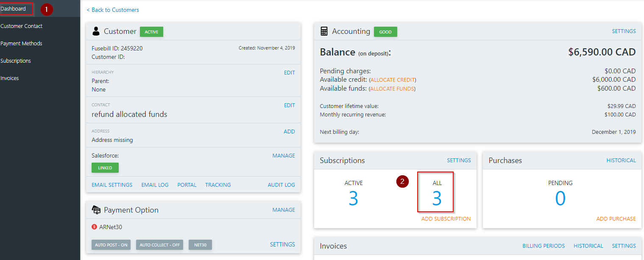
Task: Open Accounting SETTINGS
Action: [624, 31]
